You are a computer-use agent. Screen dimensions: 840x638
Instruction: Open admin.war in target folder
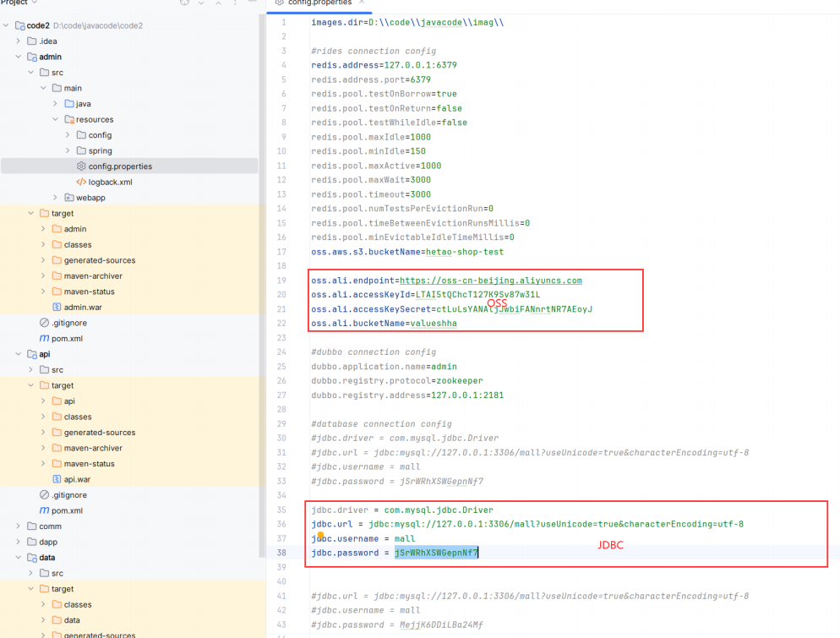coord(83,307)
